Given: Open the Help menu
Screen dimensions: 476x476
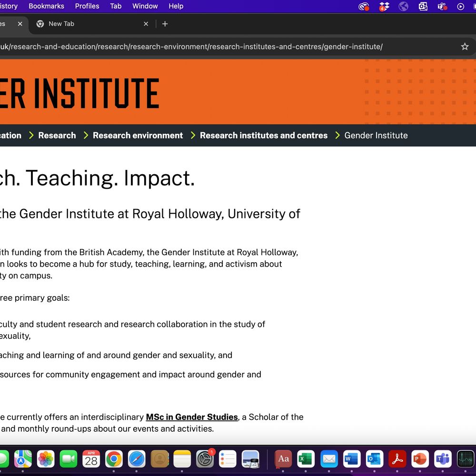Looking at the screenshot, I should [176, 6].
